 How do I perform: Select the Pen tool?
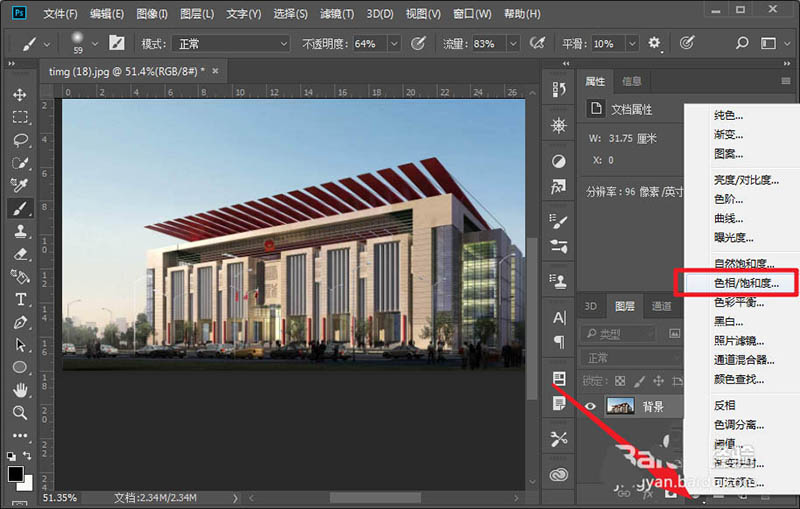[20, 322]
